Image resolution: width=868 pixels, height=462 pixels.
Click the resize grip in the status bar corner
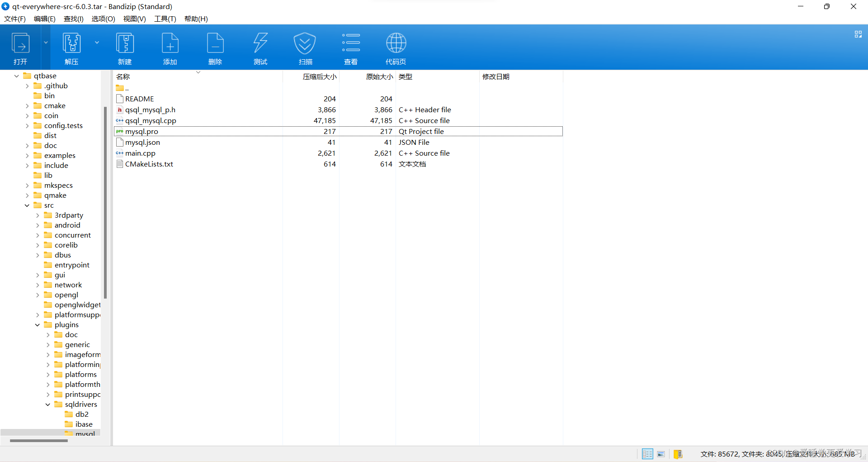tap(863, 457)
